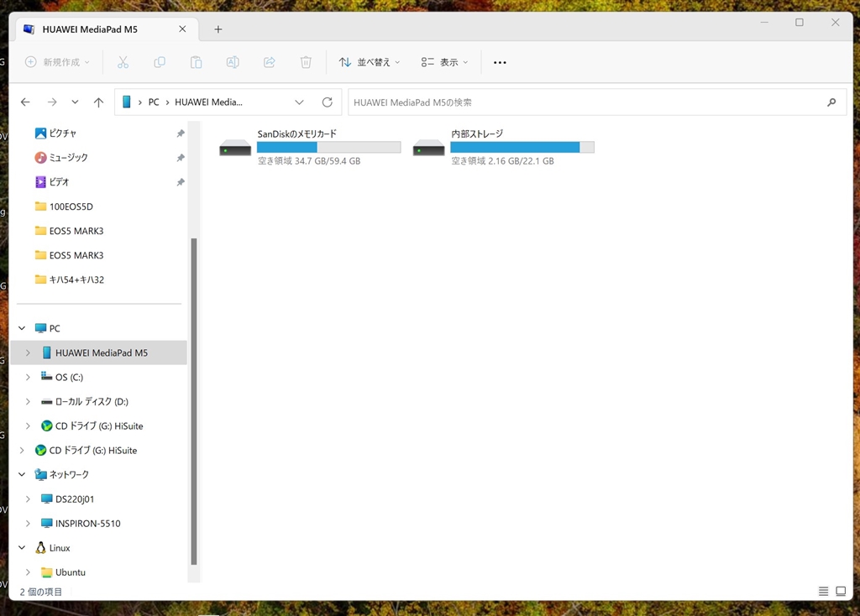Select DS220j01 in the network list
Screen dimensions: 860x616
pos(75,499)
